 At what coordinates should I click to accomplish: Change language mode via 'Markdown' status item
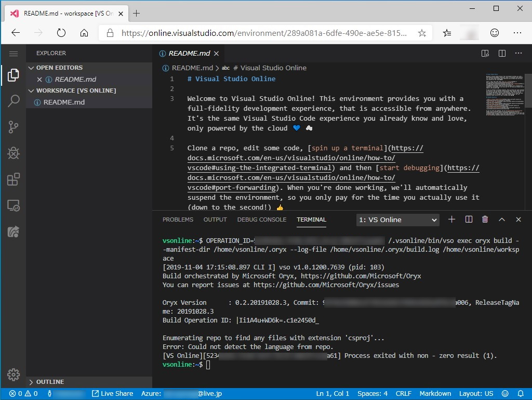pyautogui.click(x=435, y=393)
